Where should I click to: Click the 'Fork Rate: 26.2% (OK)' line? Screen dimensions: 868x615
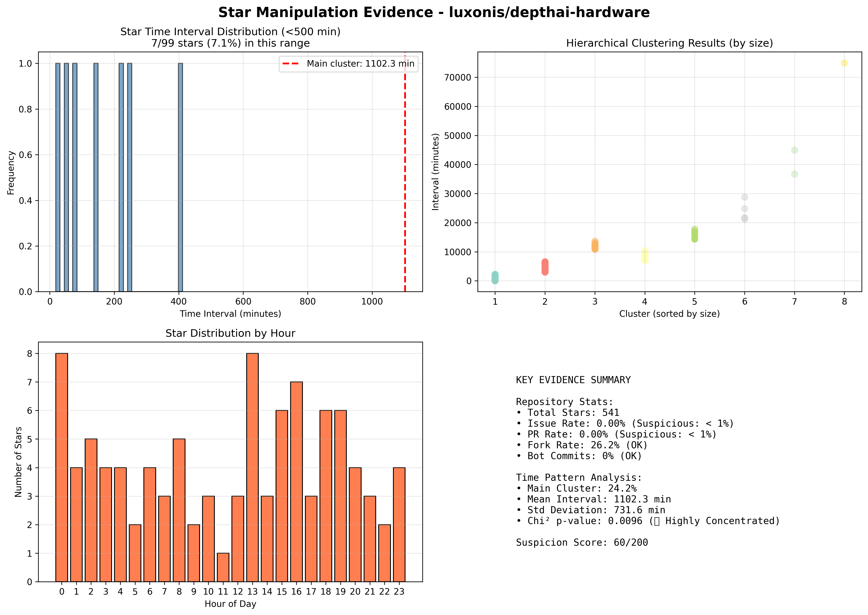click(x=582, y=445)
